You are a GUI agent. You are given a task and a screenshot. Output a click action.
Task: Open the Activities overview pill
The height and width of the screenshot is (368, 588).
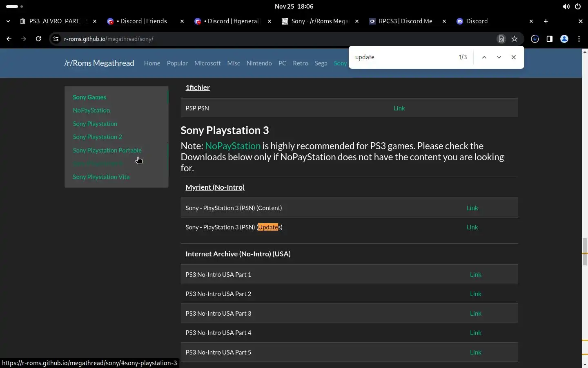[x=15, y=7]
